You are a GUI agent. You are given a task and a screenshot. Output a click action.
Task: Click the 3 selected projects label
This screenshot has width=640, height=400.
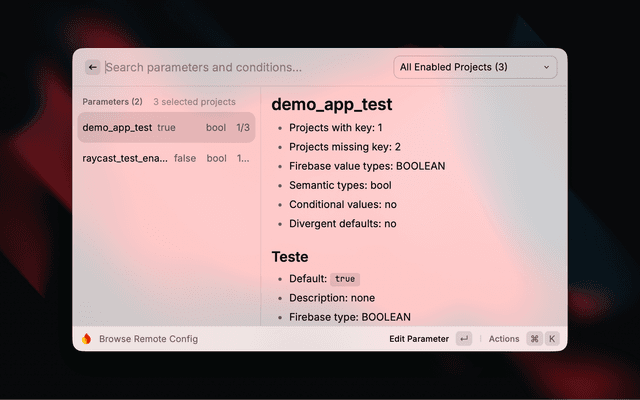click(x=194, y=102)
